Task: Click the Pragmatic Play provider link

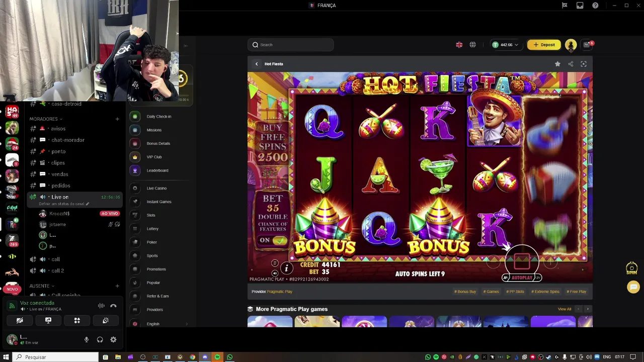Action: pyautogui.click(x=279, y=292)
